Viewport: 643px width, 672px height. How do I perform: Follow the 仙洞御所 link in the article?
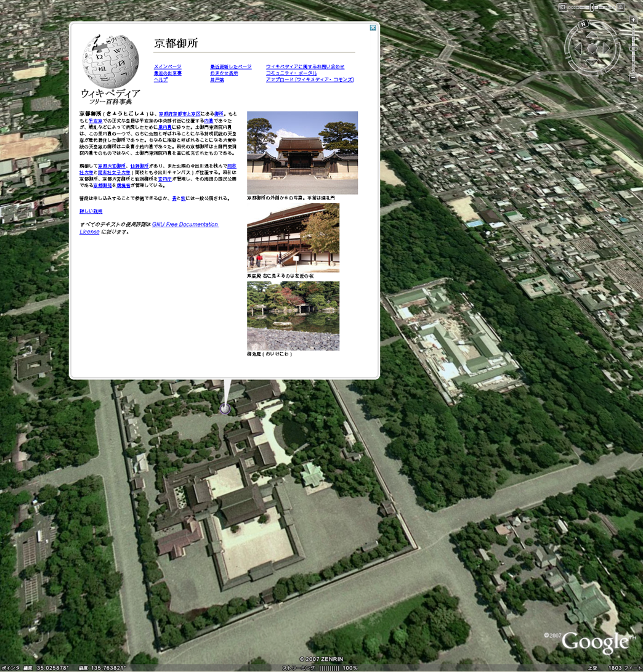click(139, 166)
